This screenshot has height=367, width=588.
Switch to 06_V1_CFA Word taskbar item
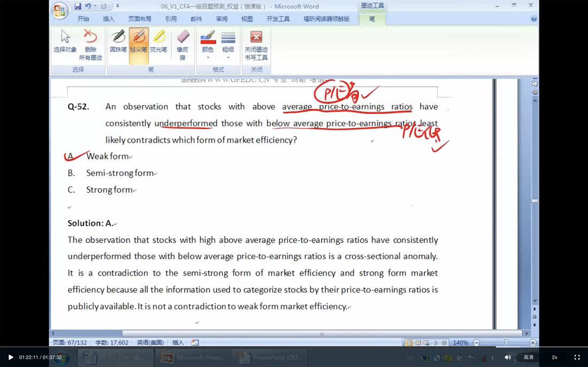115,357
